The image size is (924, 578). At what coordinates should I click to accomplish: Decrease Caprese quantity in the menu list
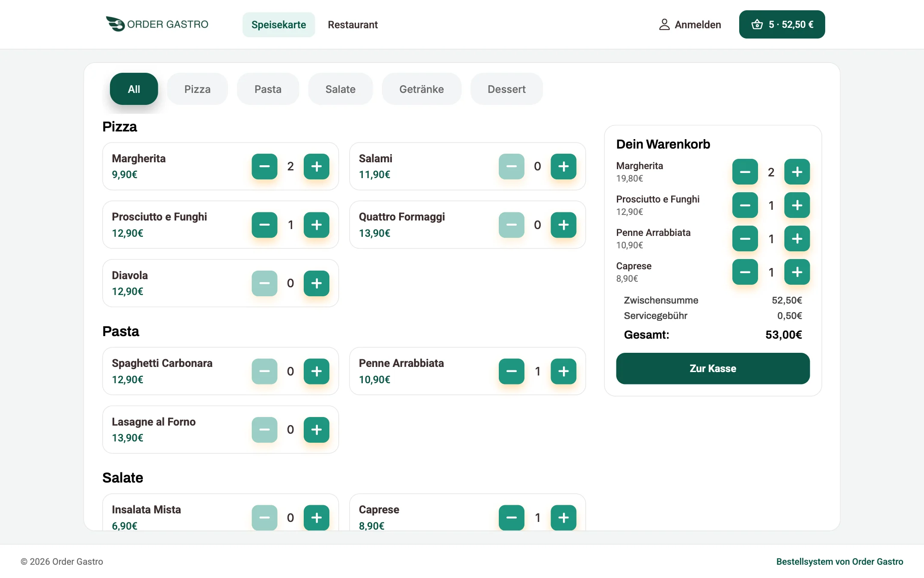[x=512, y=518]
